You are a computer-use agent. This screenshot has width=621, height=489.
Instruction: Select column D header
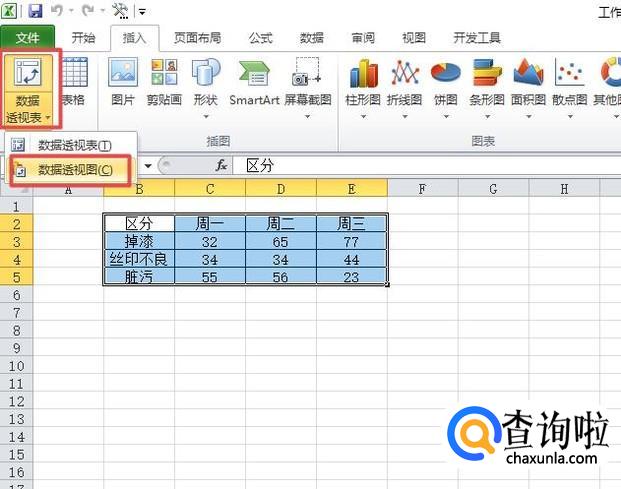tap(281, 189)
